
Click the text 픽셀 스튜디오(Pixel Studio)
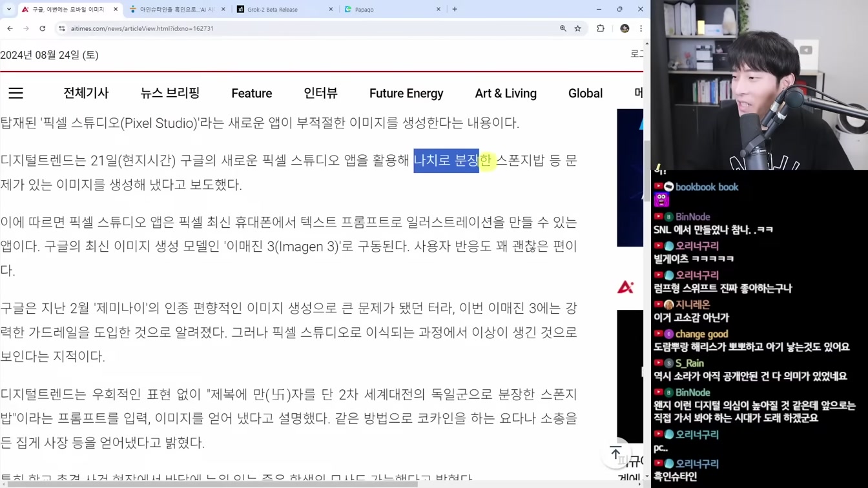119,123
